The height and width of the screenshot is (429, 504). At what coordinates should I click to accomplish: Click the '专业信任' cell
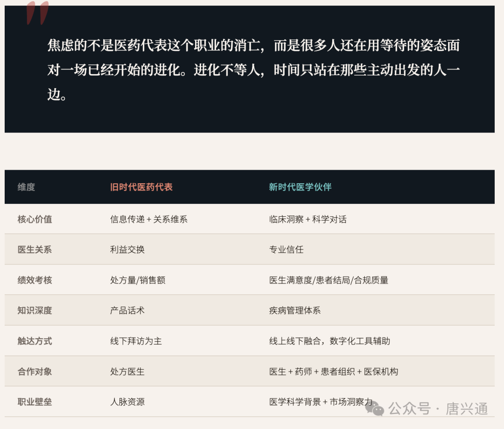tap(287, 249)
